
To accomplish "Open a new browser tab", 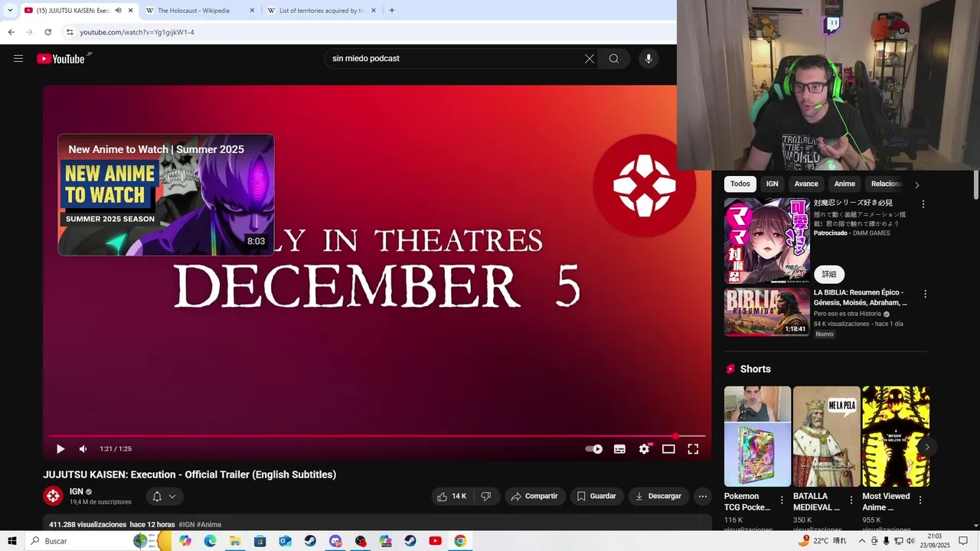I will point(392,11).
